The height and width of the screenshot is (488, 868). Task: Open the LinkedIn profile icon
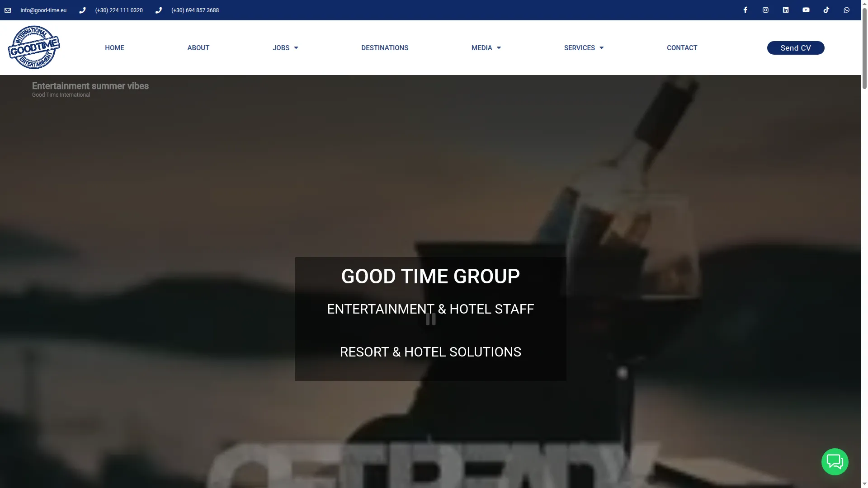point(786,10)
